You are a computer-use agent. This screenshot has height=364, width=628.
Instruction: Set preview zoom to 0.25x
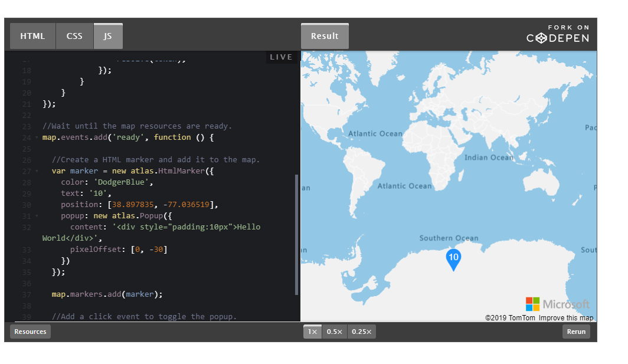[x=361, y=332]
